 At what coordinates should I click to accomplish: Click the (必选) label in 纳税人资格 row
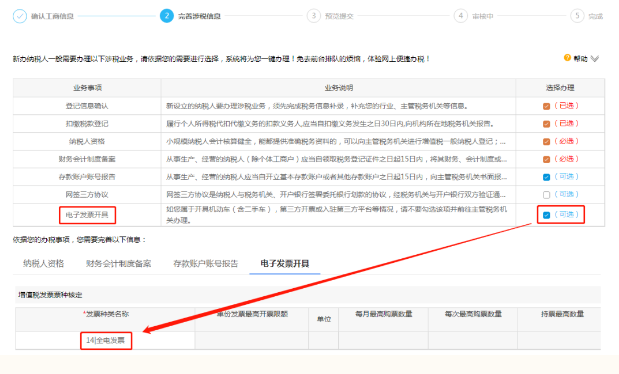566,141
